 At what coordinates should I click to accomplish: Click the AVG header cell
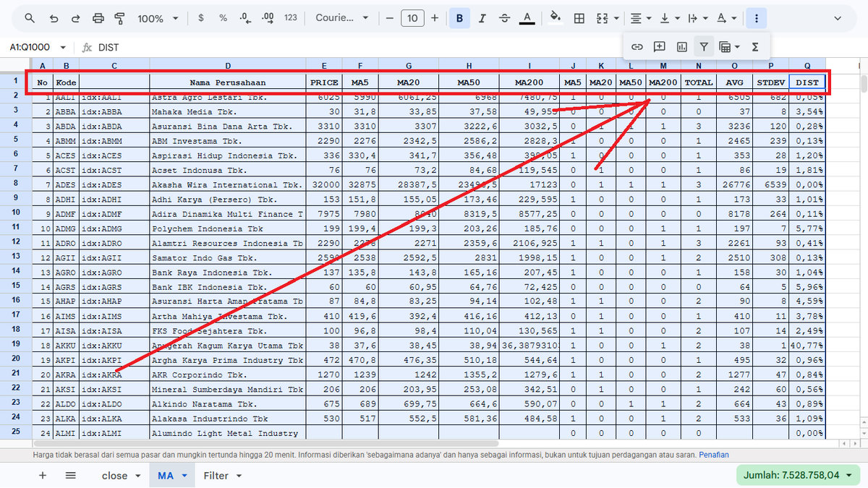[x=735, y=82]
